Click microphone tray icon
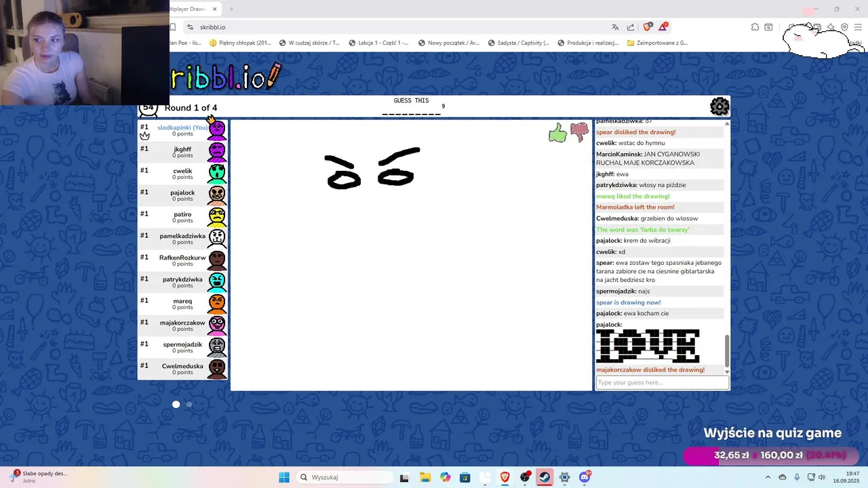Image resolution: width=868 pixels, height=488 pixels. (x=797, y=477)
